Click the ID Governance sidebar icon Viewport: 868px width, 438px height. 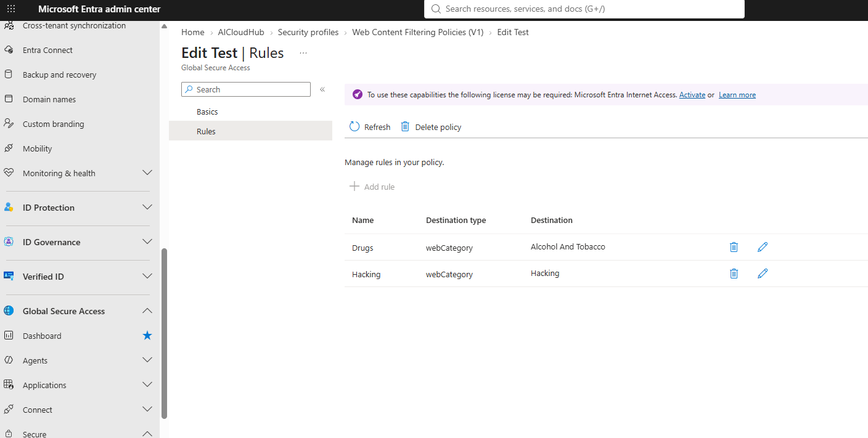pos(9,242)
